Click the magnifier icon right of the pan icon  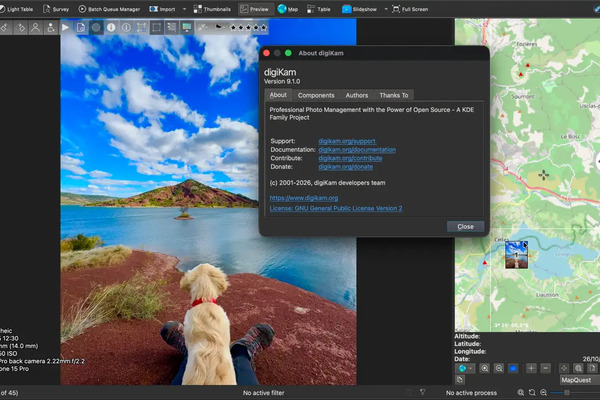pyautogui.click(x=578, y=368)
